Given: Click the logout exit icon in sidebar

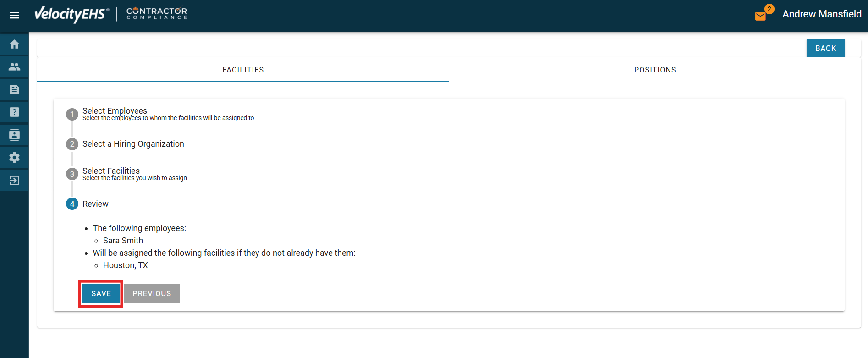Looking at the screenshot, I should 14,181.
